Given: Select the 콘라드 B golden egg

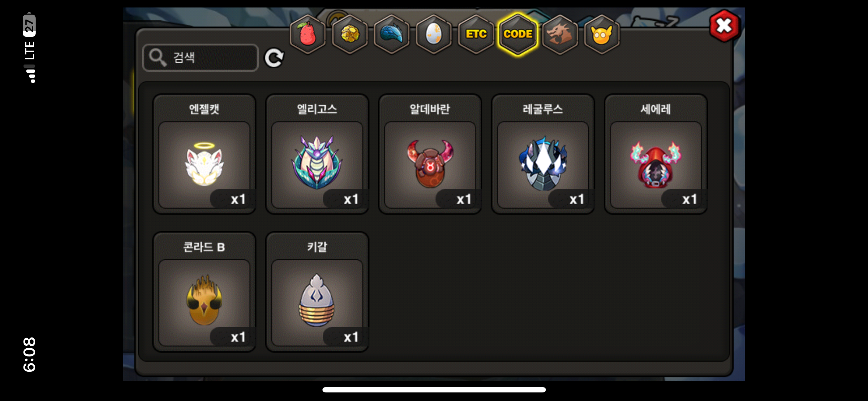Looking at the screenshot, I should tap(204, 292).
